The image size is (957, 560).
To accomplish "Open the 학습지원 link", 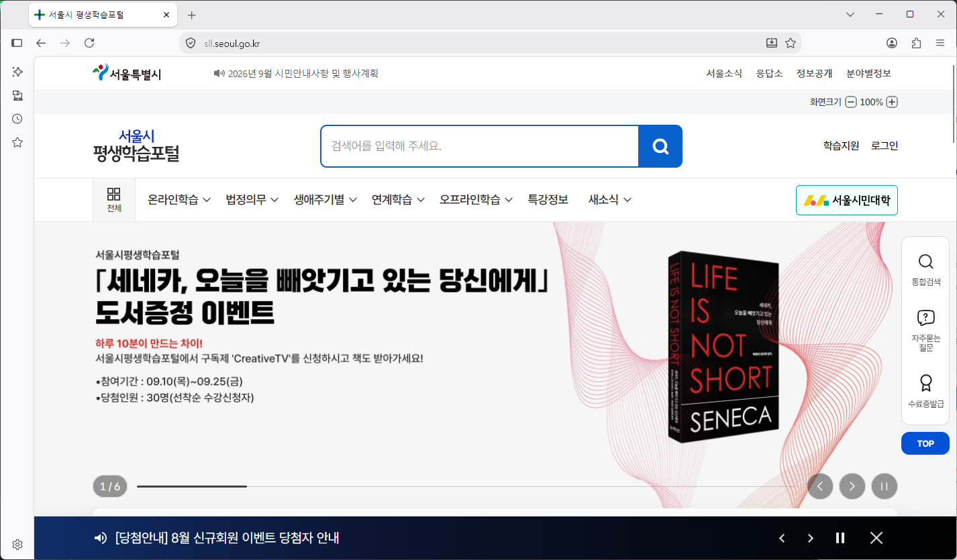I will click(x=841, y=146).
